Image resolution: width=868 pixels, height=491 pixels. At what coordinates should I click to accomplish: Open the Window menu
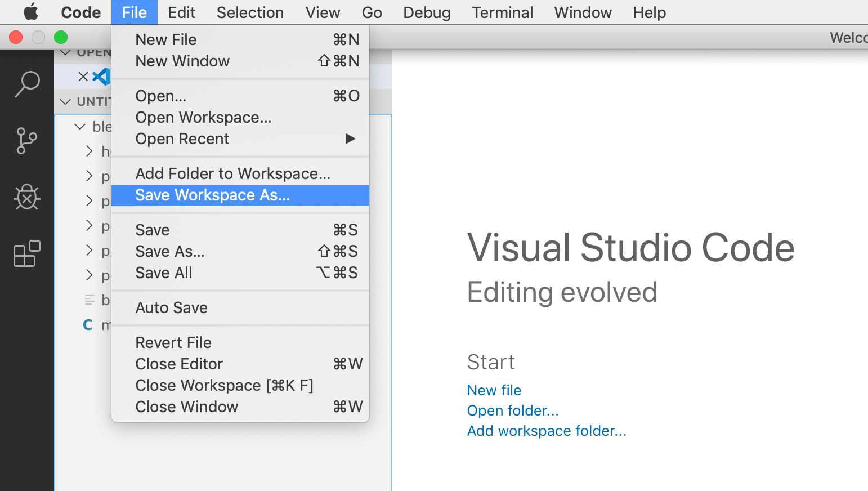click(x=583, y=12)
